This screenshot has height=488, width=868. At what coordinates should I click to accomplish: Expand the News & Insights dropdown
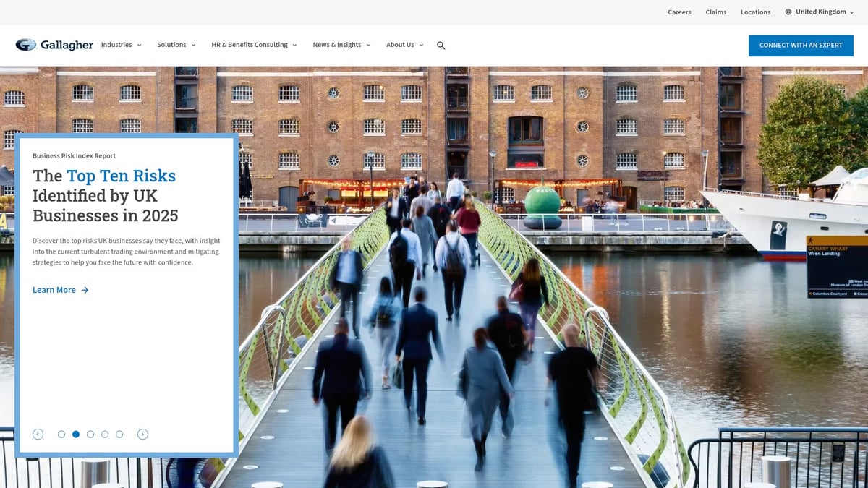click(x=341, y=45)
